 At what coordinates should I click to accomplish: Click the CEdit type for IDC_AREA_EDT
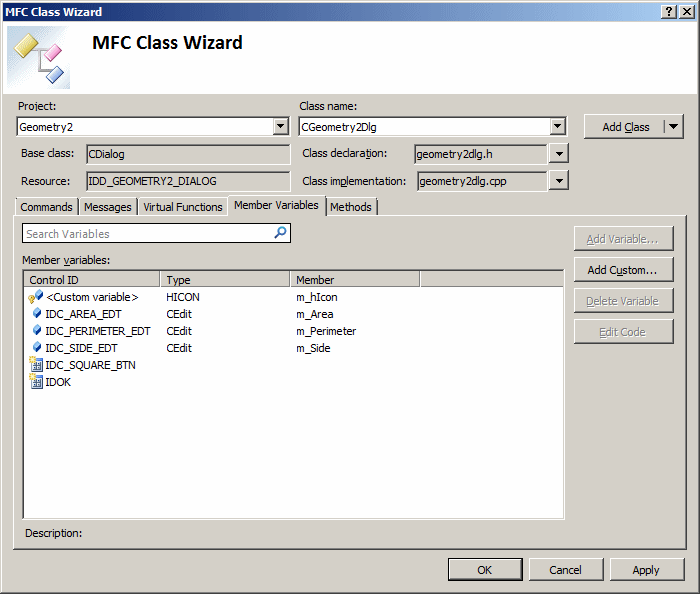click(179, 314)
